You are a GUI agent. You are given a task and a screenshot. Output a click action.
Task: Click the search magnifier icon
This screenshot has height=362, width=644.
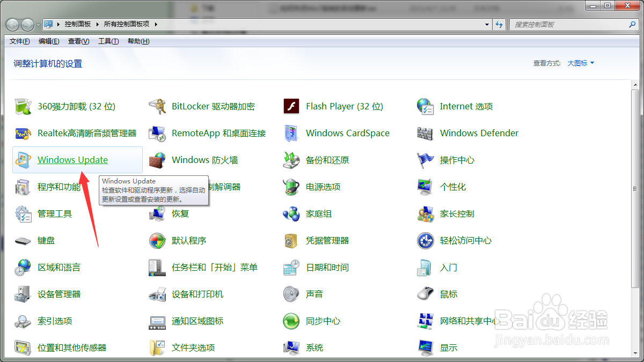click(x=632, y=24)
